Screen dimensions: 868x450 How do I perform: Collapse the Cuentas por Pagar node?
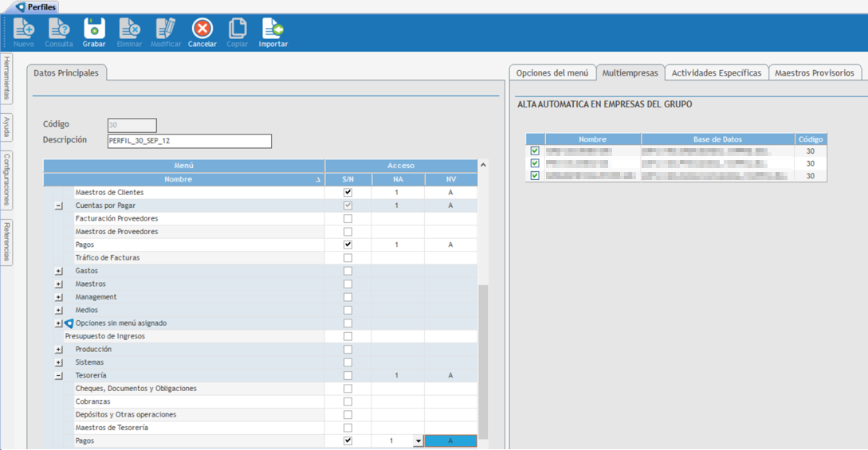coord(59,205)
